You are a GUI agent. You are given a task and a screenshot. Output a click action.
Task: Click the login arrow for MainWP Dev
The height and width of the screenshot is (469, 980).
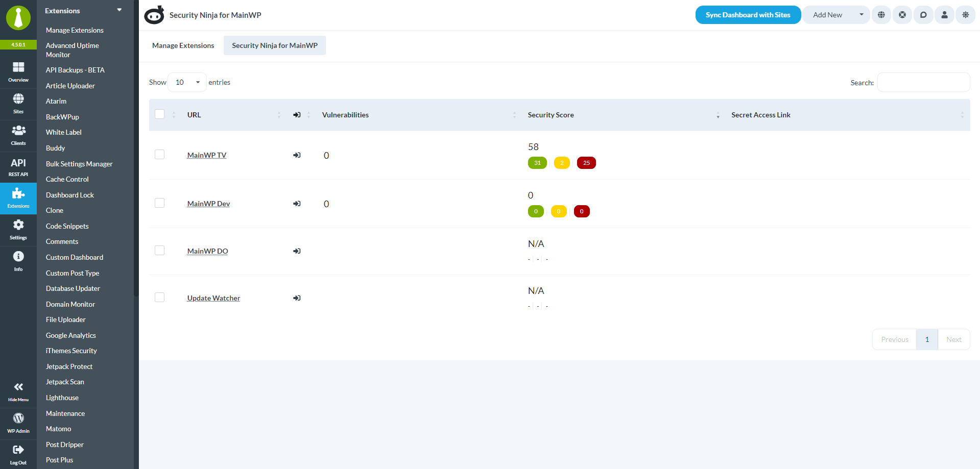coord(297,204)
